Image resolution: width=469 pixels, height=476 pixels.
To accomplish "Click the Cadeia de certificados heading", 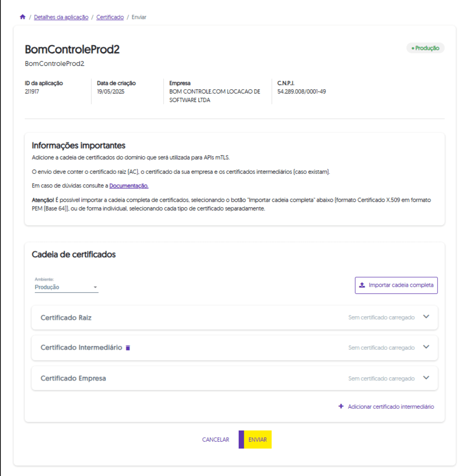I will (74, 255).
